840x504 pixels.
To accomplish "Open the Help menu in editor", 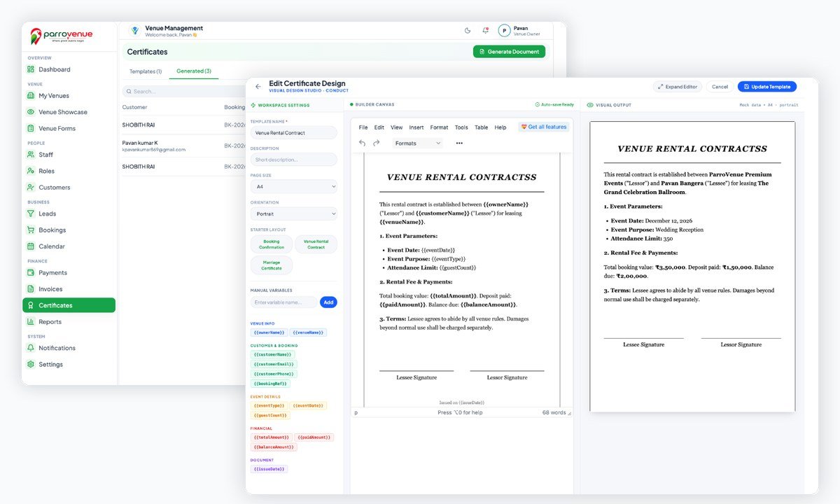I will click(500, 127).
